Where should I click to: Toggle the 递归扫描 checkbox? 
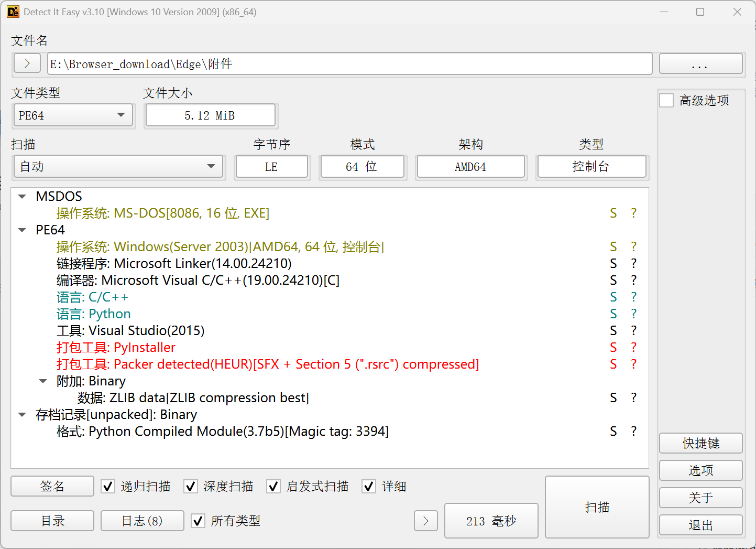[108, 487]
